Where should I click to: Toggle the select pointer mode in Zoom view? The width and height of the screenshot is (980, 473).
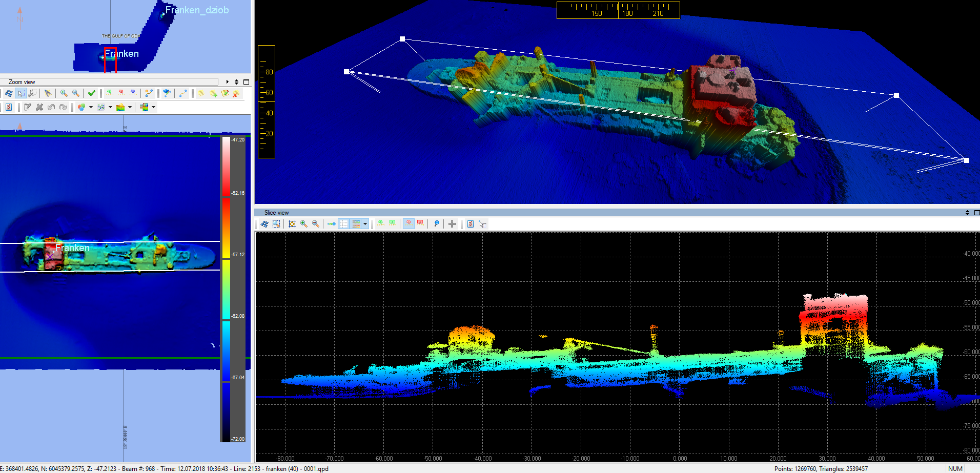21,93
